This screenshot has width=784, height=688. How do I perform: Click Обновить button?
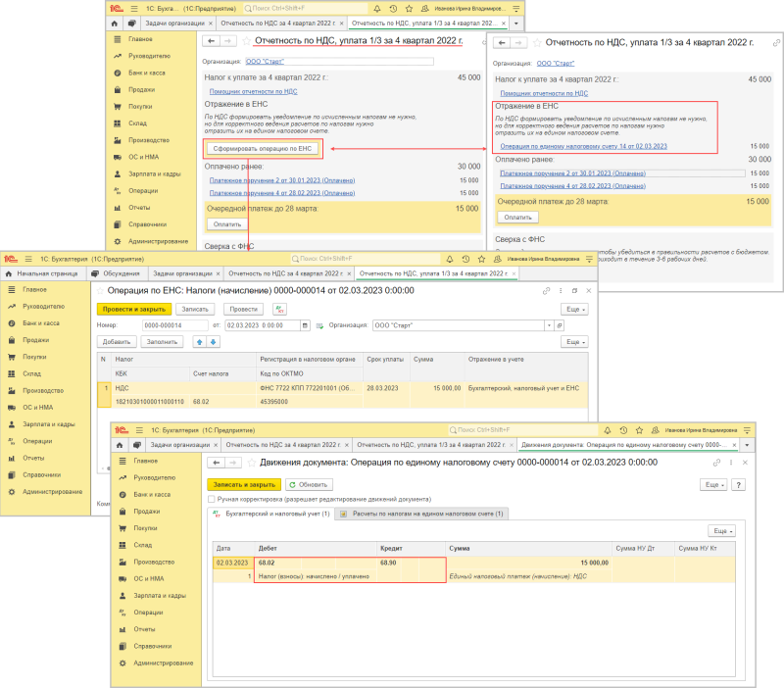[x=309, y=484]
